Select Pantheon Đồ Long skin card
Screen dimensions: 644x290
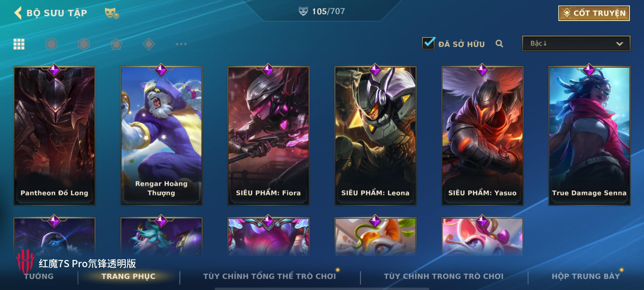click(54, 136)
